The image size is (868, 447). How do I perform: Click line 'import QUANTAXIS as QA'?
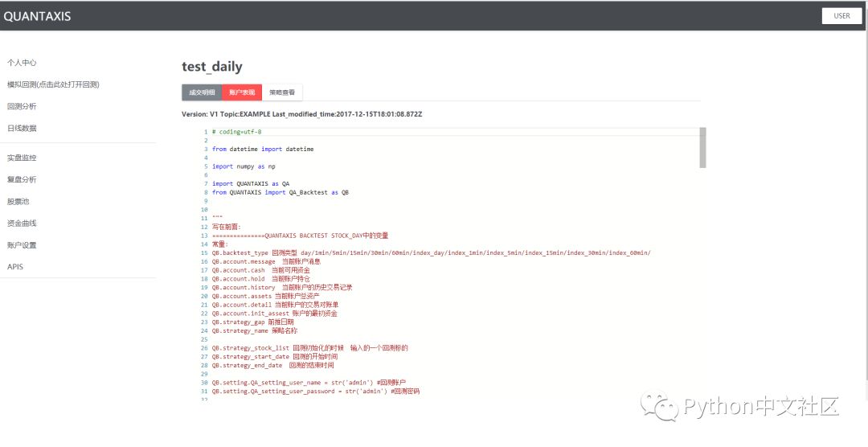[x=251, y=183]
